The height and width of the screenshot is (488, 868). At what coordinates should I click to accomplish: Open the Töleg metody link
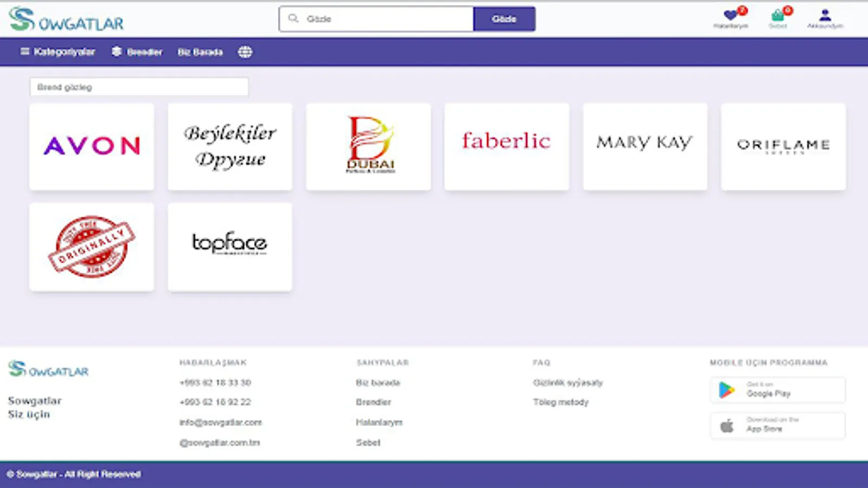561,402
